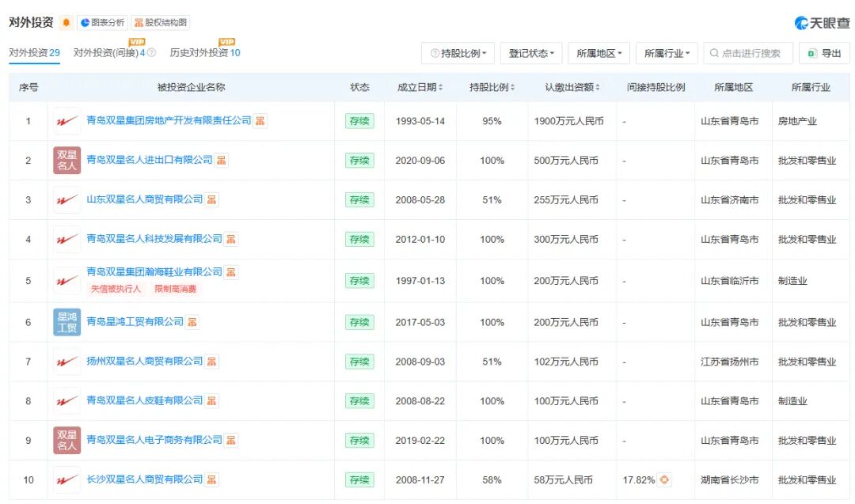This screenshot has width=855, height=504.
Task: Click equity chart icon beside 青岛双星名人进出口有限公司
Action: click(x=222, y=160)
